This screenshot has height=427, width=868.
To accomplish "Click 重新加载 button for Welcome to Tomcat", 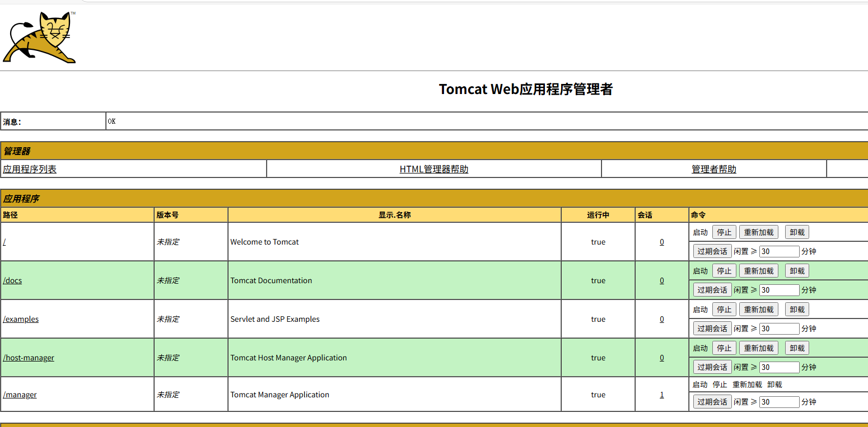I will (759, 232).
